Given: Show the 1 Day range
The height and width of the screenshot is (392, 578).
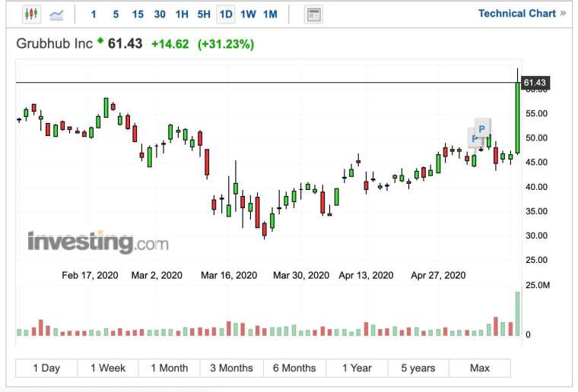Looking at the screenshot, I should (46, 368).
